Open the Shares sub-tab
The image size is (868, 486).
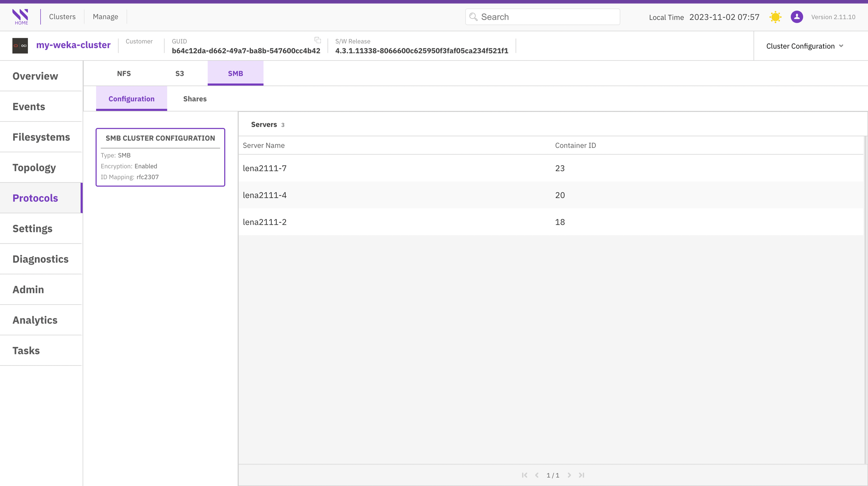[195, 99]
